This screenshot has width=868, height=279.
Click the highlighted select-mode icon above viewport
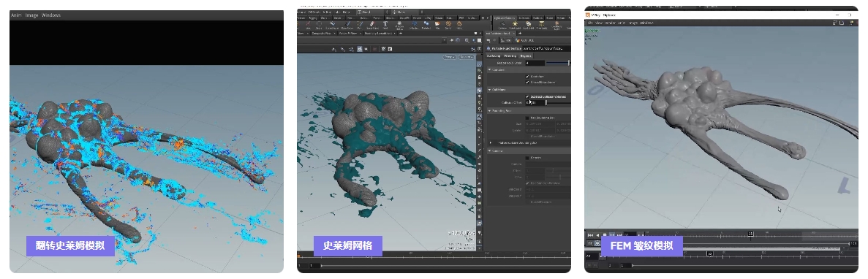click(x=359, y=49)
